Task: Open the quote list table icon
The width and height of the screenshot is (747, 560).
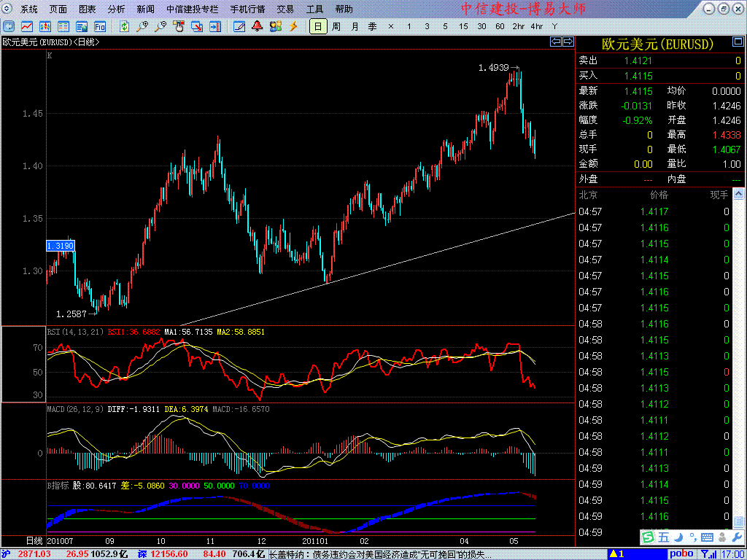Action: pyautogui.click(x=63, y=26)
